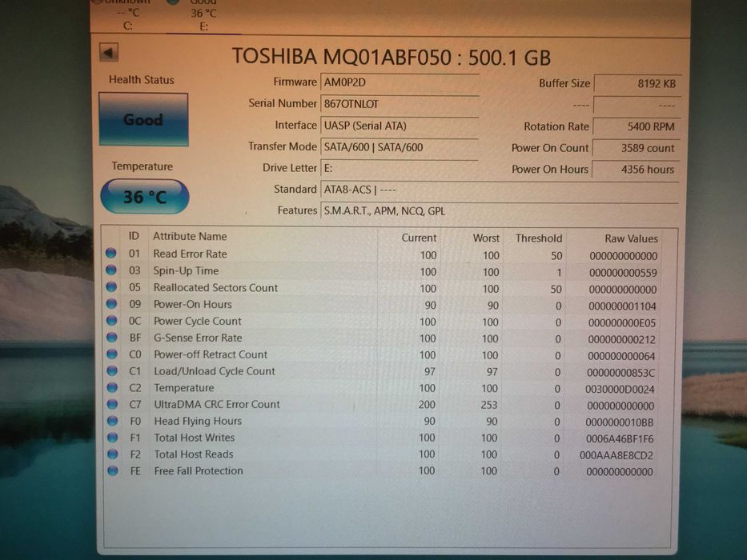The width and height of the screenshot is (747, 560).
Task: Click the status dot for Free Fall Protection
Action: click(x=112, y=470)
